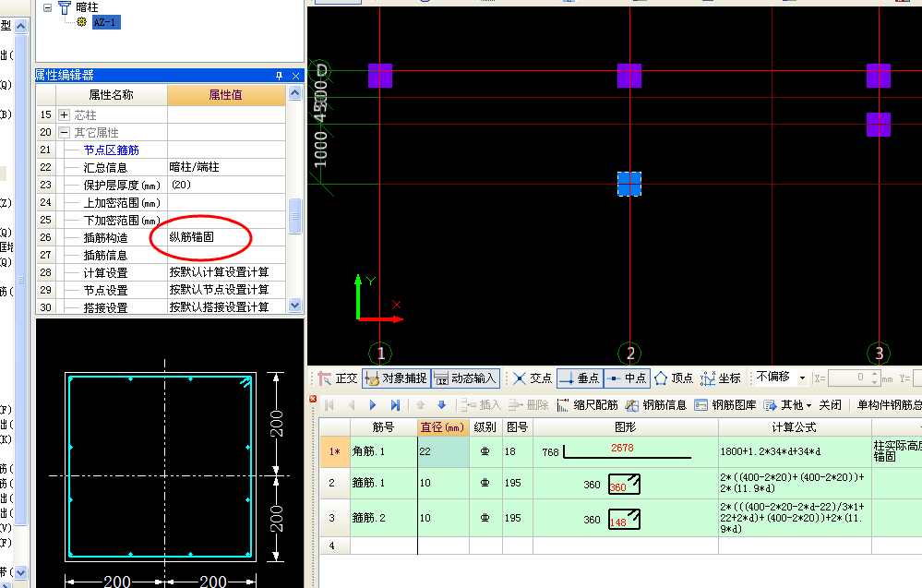922x588 pixels.
Task: Click the 属性名称 column header
Action: [111, 95]
